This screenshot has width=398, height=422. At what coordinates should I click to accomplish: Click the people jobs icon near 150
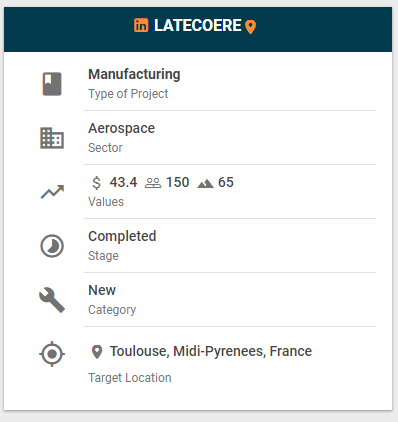coord(153,183)
